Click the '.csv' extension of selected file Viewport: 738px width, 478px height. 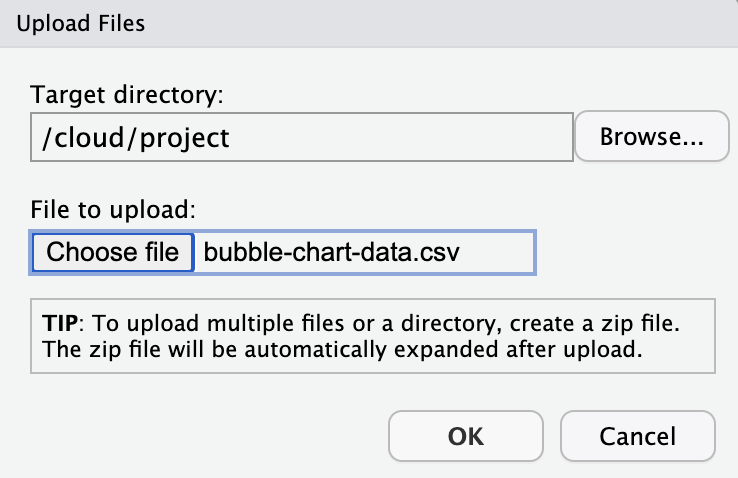pos(447,252)
